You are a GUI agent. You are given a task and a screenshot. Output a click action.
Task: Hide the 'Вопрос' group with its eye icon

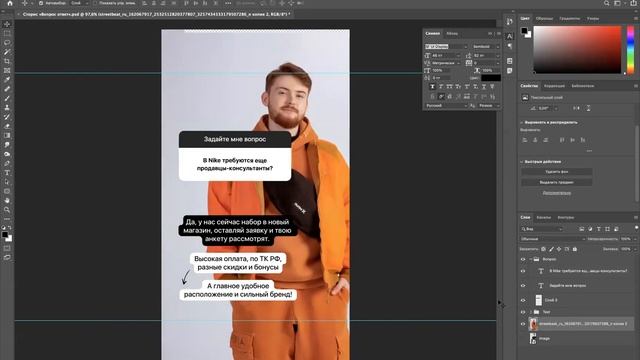[x=523, y=259]
